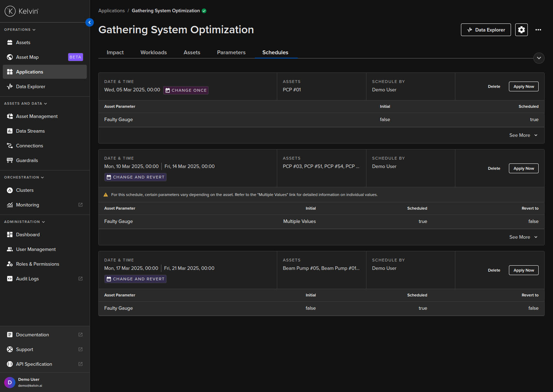Viewport: 553px width, 392px height.
Task: Expand See More on first schedule
Action: [523, 135]
